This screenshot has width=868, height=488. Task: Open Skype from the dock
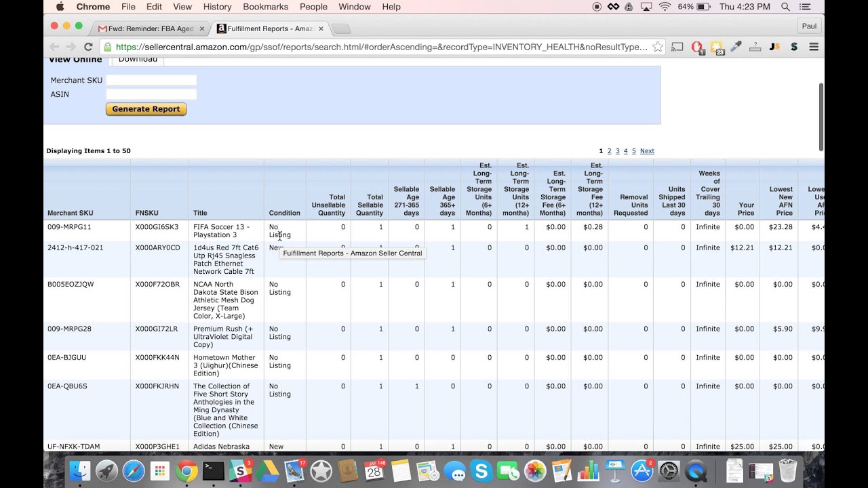(x=481, y=470)
